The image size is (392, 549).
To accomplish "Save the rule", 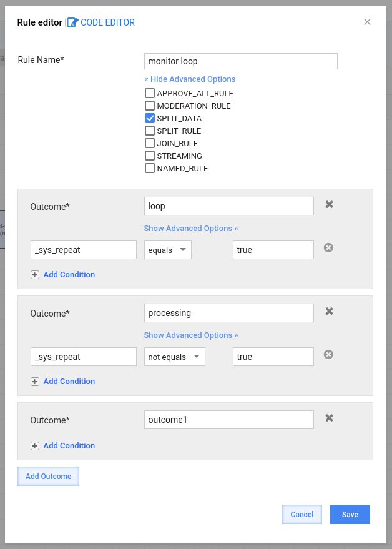I will click(350, 515).
